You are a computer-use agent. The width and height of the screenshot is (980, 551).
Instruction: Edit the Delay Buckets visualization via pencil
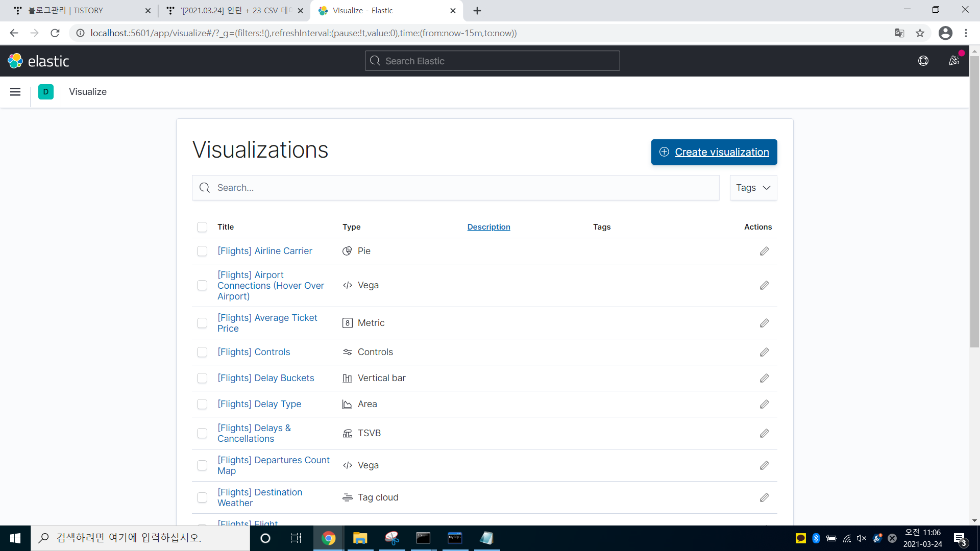click(x=764, y=378)
